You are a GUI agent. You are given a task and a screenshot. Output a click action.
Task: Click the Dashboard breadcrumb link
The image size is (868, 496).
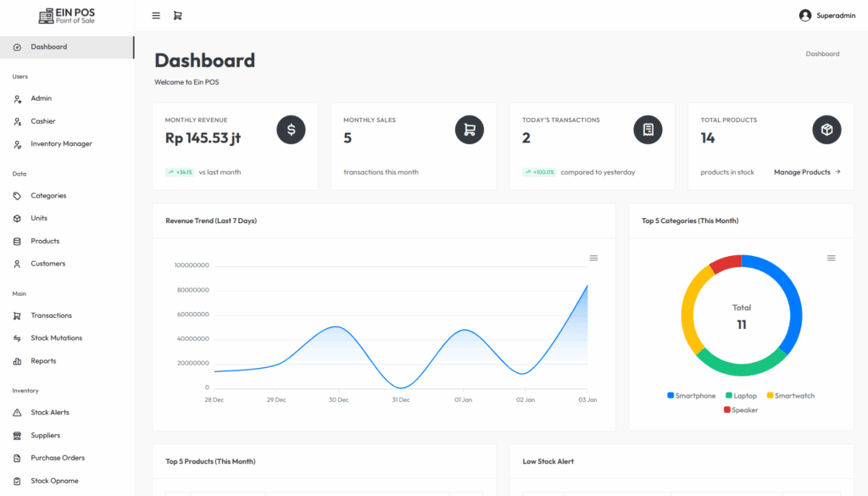[822, 53]
